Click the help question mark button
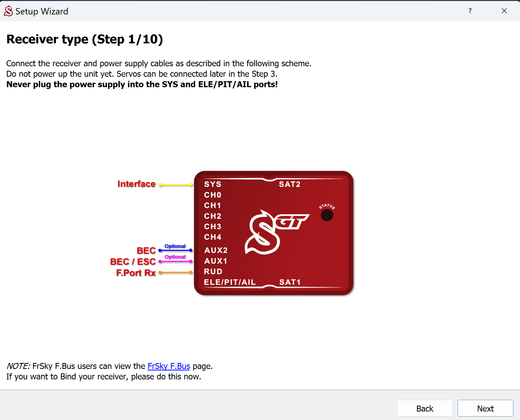Screen dimensions: 520x420 [470, 11]
